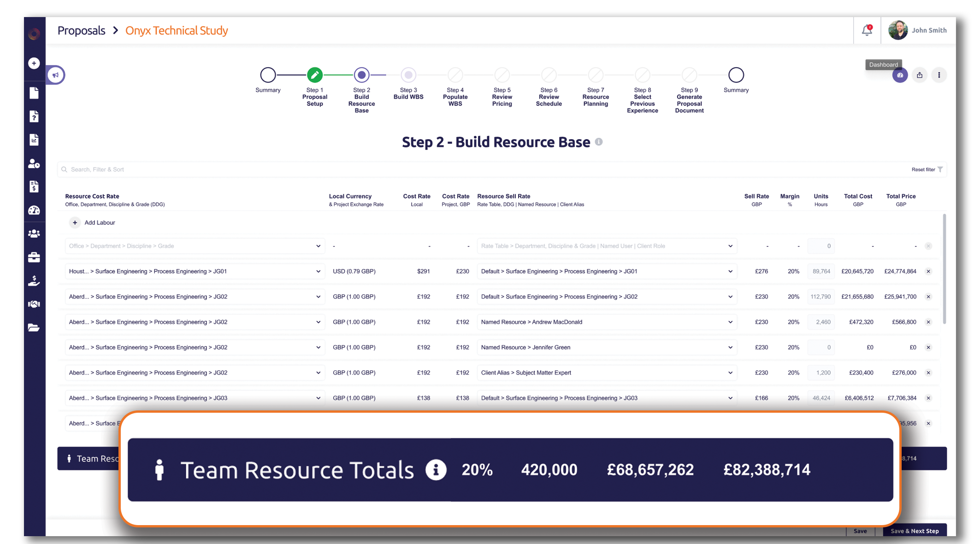Click the units field showing 89,764

821,271
